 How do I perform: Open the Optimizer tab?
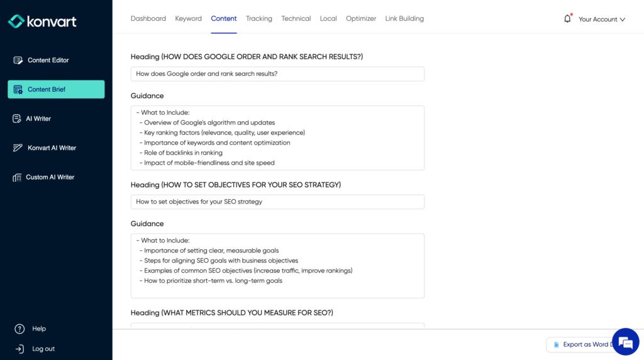point(361,19)
